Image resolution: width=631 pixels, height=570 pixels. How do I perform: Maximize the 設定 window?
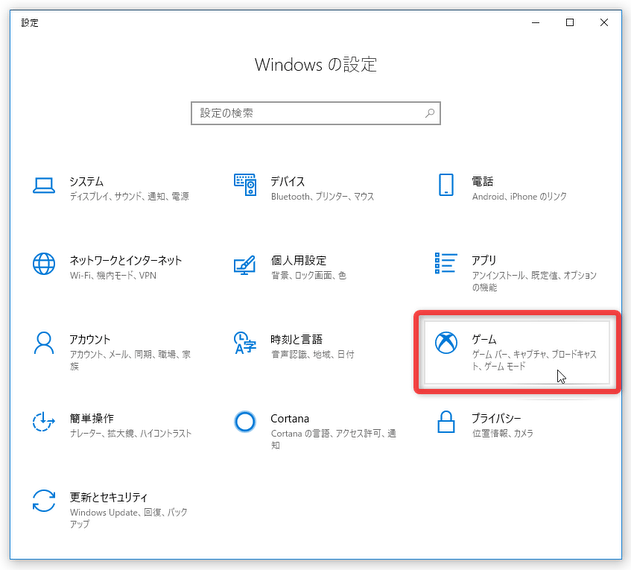[570, 23]
